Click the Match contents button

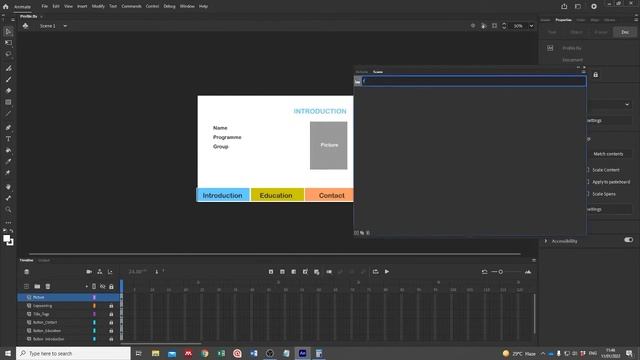click(608, 154)
